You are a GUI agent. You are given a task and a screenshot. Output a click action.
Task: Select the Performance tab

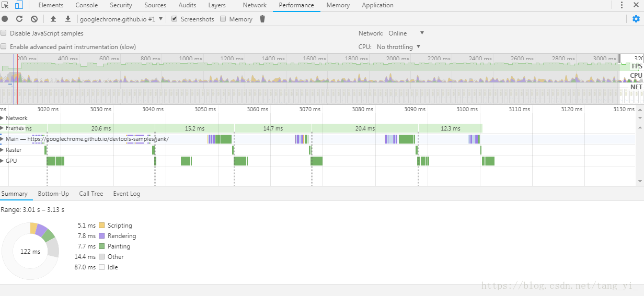tap(296, 5)
